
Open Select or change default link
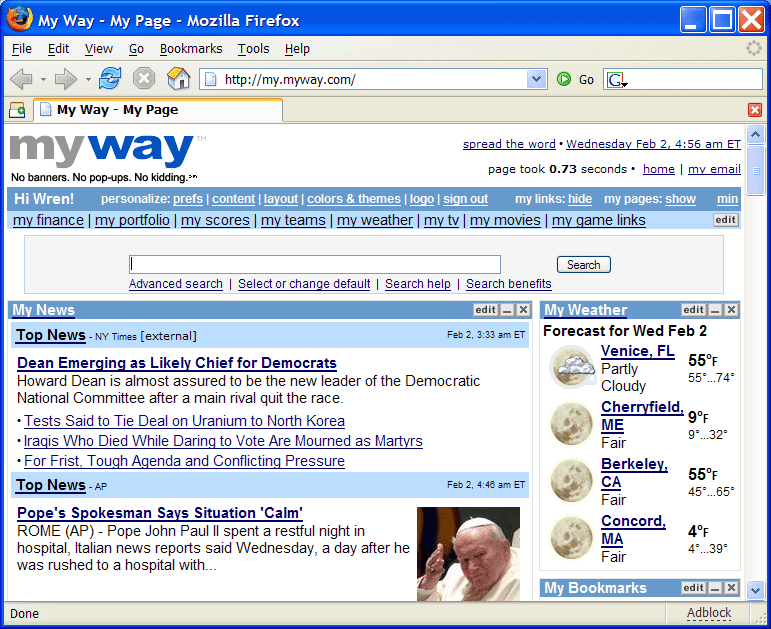[x=304, y=284]
